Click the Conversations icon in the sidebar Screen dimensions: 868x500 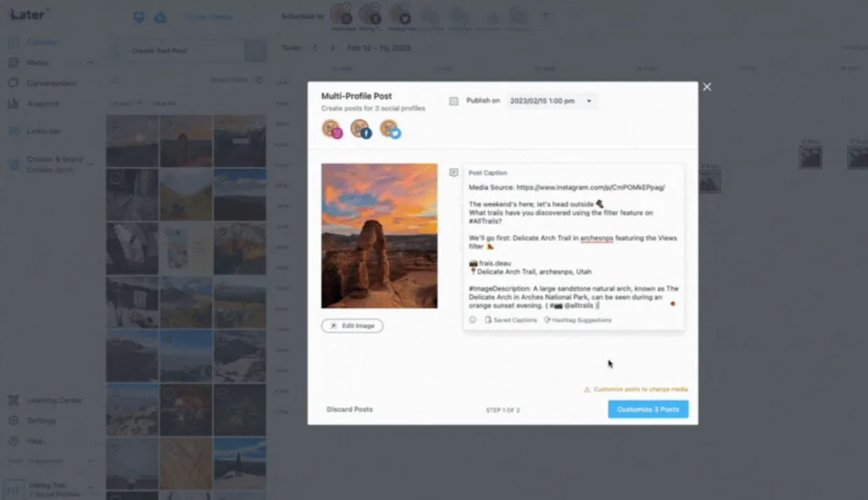click(14, 83)
